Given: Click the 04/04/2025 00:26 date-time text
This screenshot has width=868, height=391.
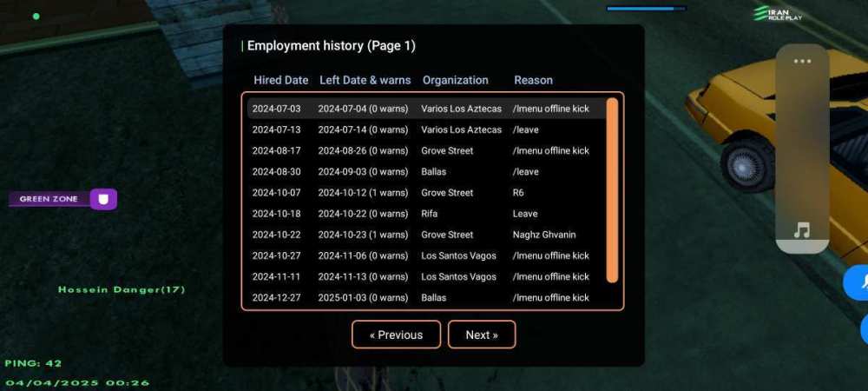Looking at the screenshot, I should click(x=77, y=382).
